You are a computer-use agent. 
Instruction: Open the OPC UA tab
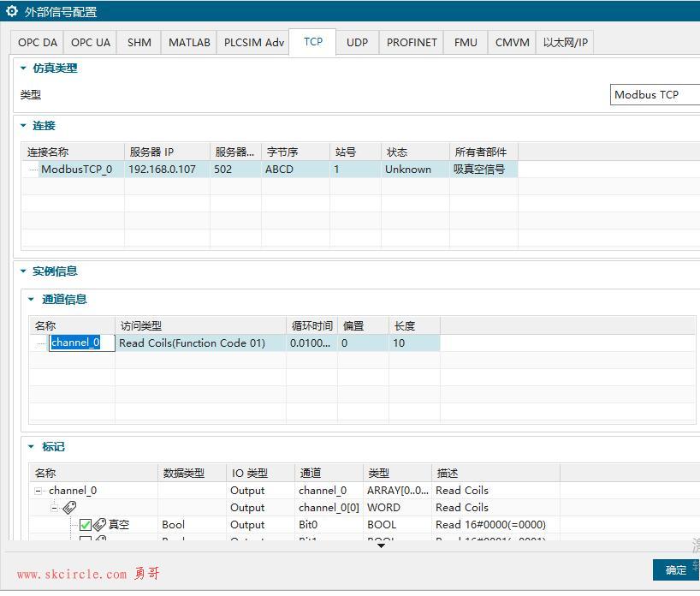pos(90,43)
